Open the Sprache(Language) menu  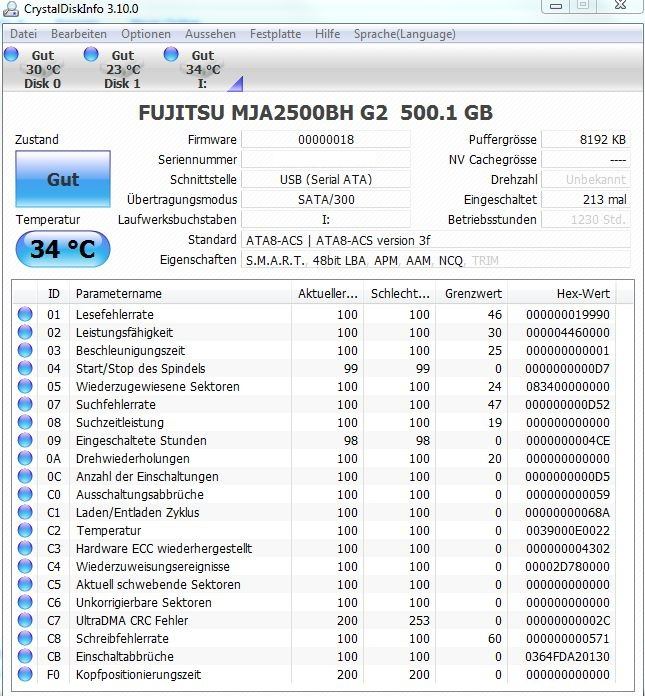tap(404, 34)
